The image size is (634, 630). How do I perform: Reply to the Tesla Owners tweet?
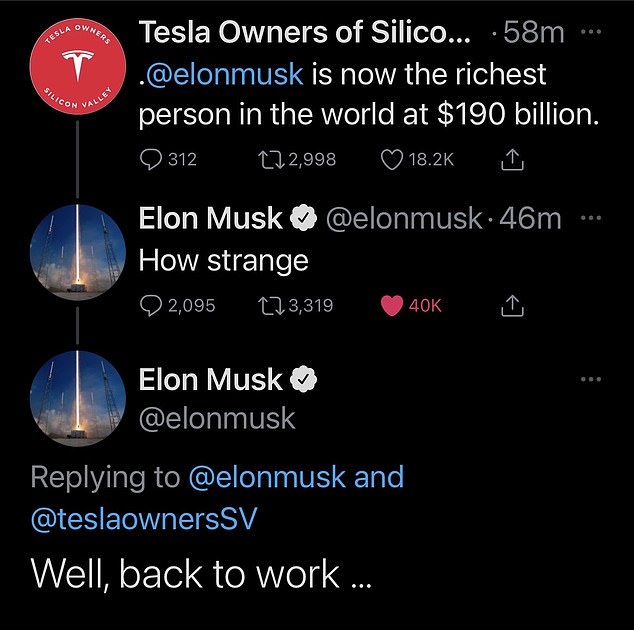click(151, 159)
